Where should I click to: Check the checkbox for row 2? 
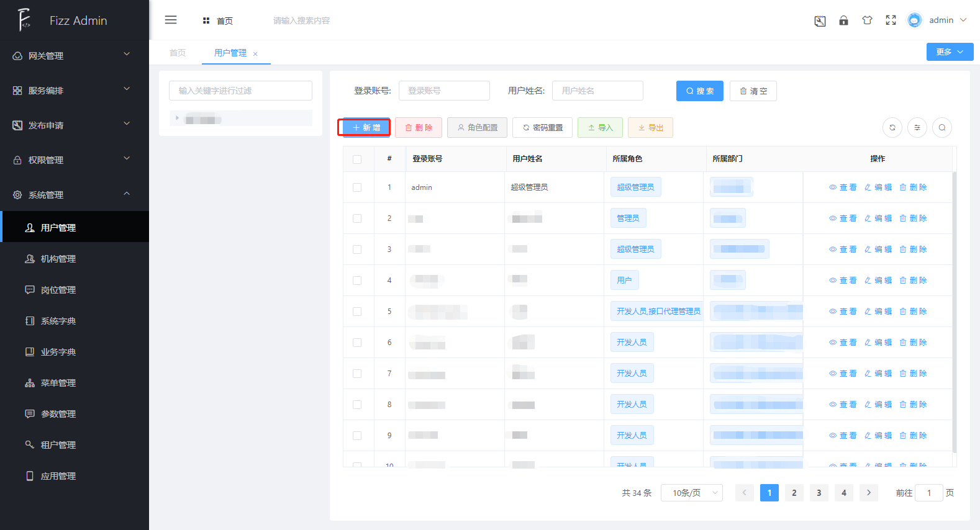pos(357,218)
